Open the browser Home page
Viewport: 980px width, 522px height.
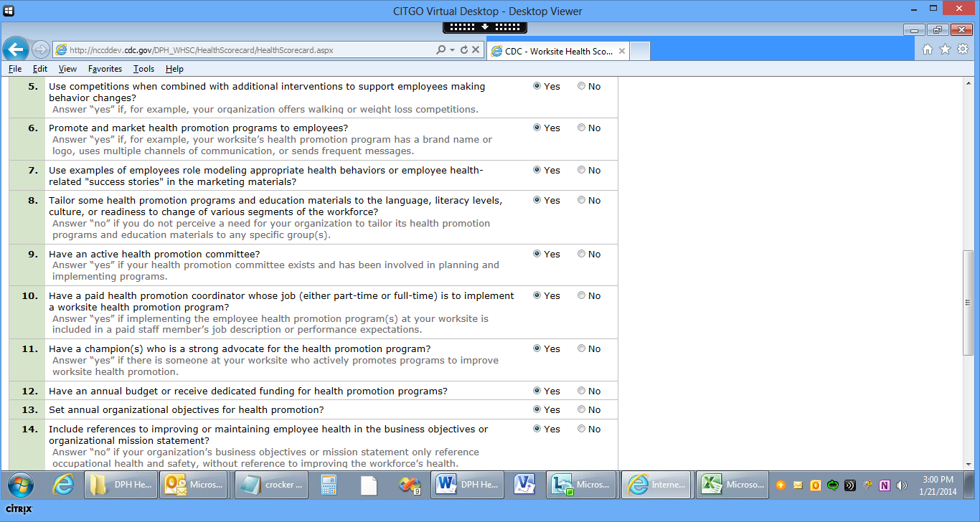(x=927, y=49)
